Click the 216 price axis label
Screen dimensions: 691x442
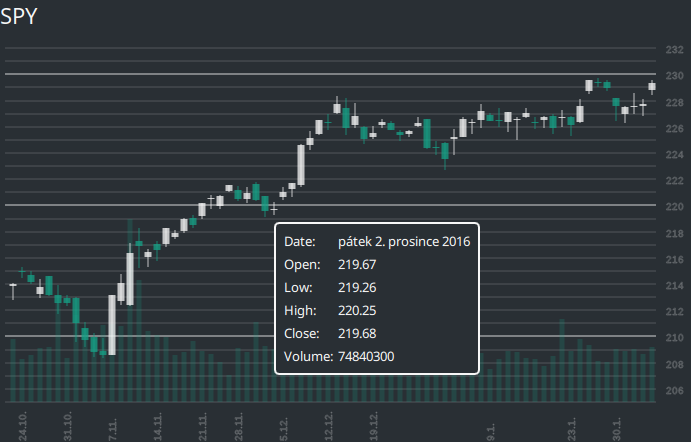click(x=674, y=260)
